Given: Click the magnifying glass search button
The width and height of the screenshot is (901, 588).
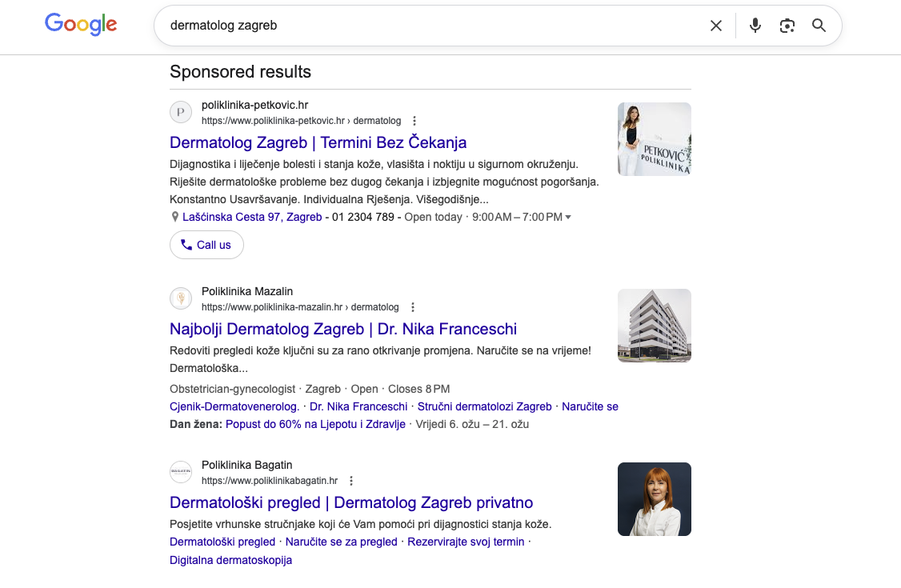Looking at the screenshot, I should coord(819,26).
